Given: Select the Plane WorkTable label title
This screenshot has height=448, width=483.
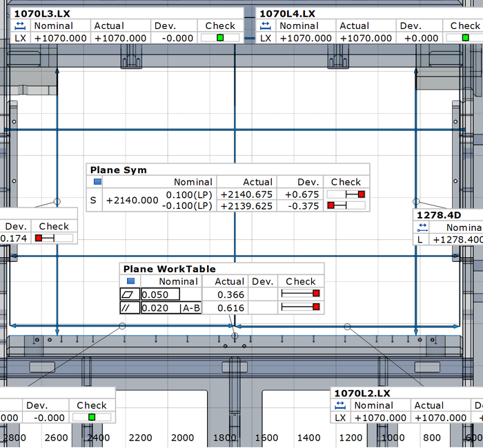Looking at the screenshot, I should pyautogui.click(x=169, y=269).
